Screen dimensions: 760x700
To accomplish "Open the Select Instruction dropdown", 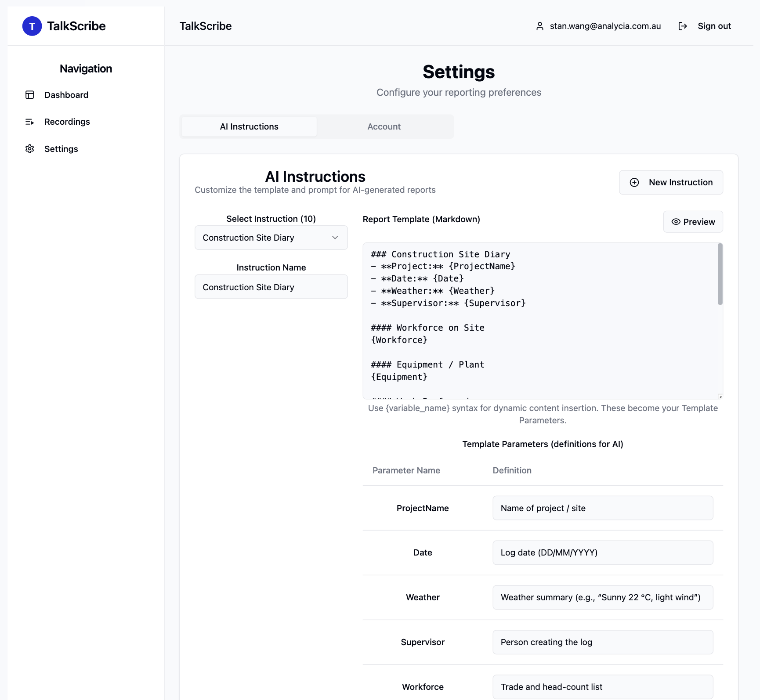I will click(271, 238).
